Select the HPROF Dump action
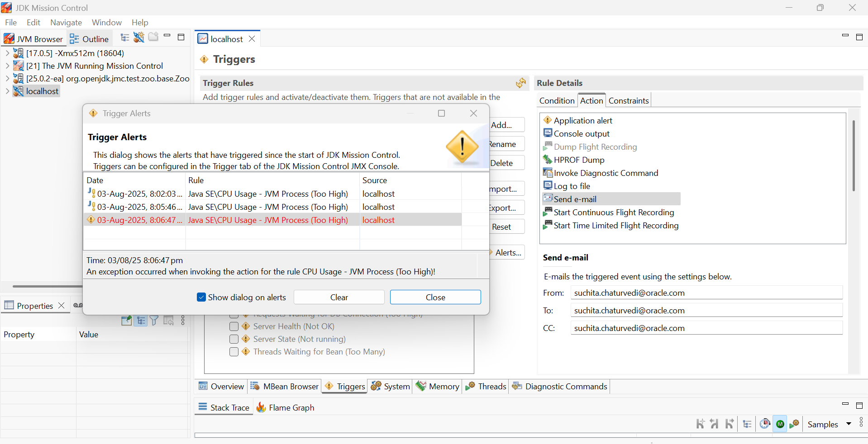Viewport: 868px width, 444px height. click(x=579, y=160)
